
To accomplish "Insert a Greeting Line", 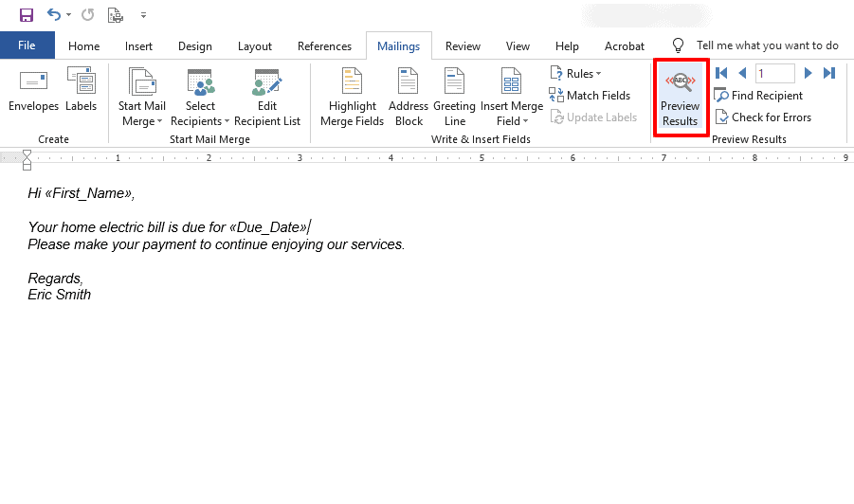I will click(x=454, y=98).
